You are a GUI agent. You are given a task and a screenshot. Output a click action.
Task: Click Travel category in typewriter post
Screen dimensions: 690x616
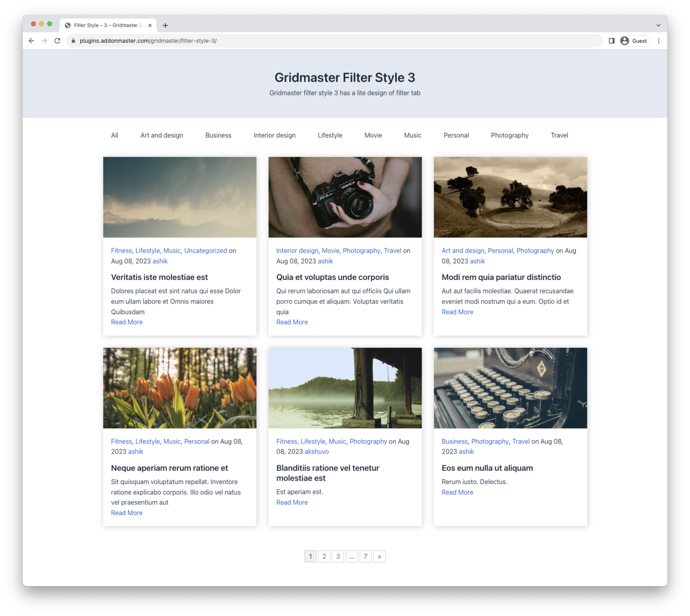[x=520, y=441]
